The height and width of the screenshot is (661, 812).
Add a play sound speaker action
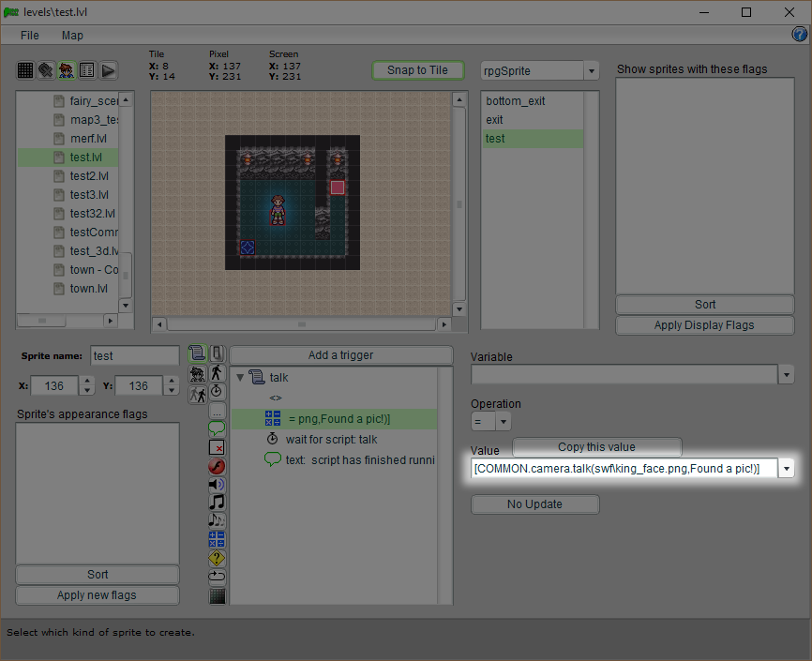218,484
